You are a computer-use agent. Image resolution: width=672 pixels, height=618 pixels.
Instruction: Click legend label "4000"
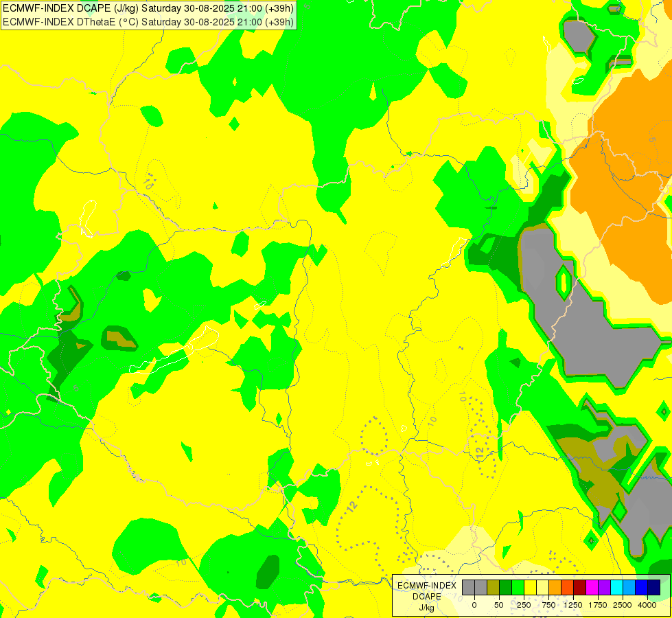click(x=647, y=605)
